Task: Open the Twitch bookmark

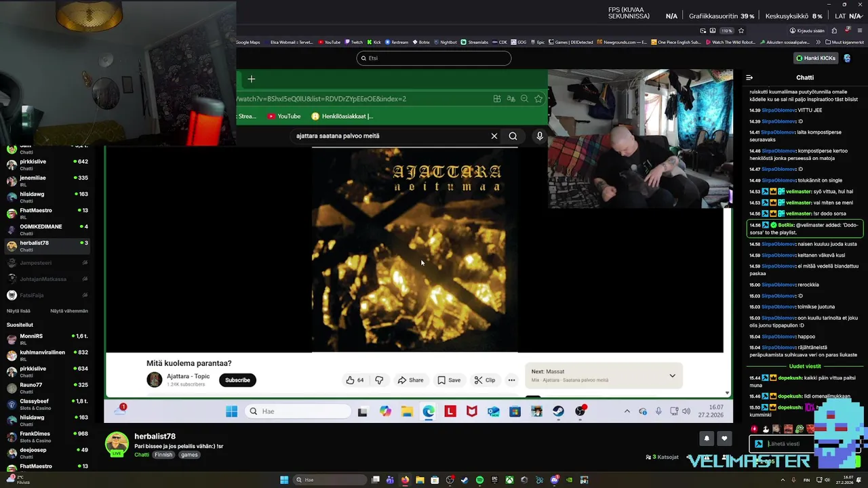Action: 353,42
